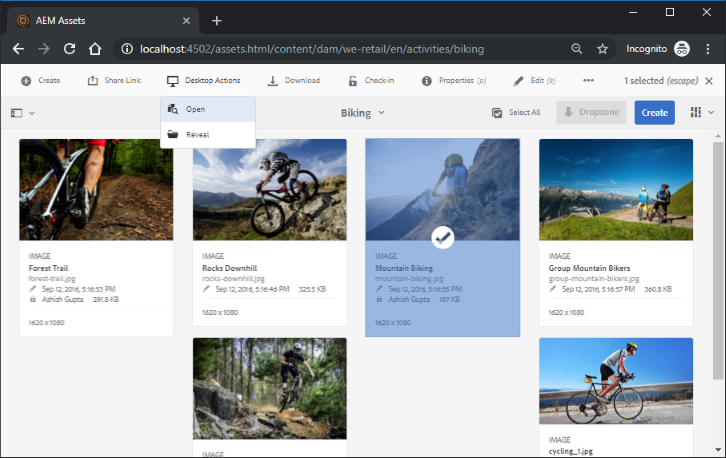Clear selection with the X next to 1 selected
The image size is (726, 458).
click(x=709, y=81)
